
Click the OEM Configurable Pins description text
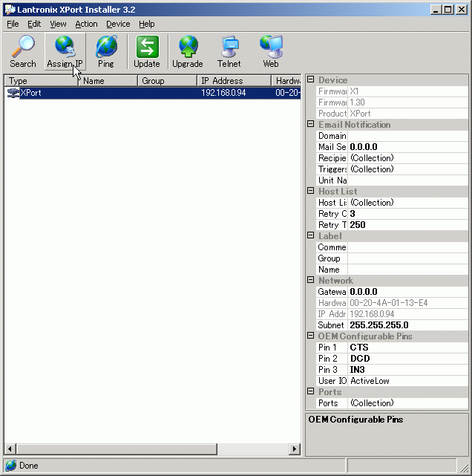[355, 420]
